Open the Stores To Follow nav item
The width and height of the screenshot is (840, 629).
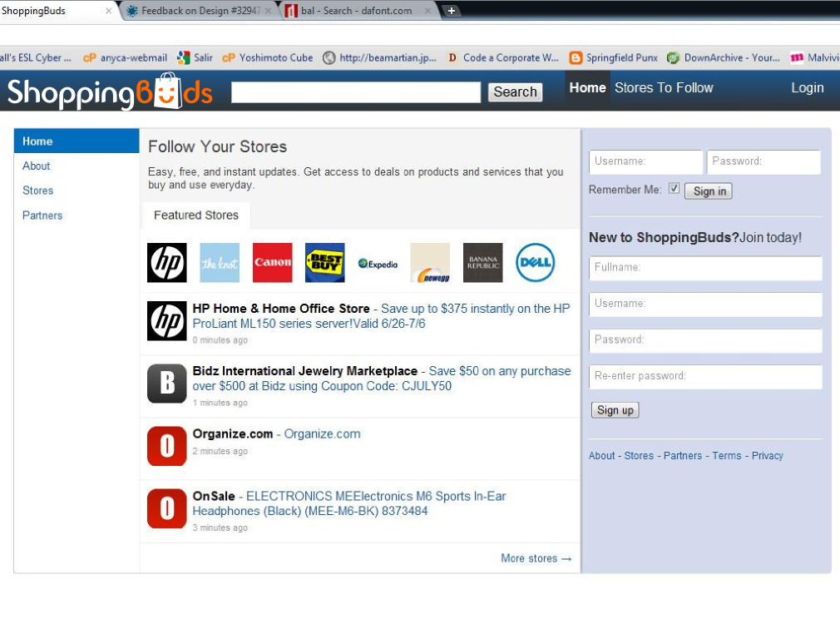click(664, 87)
